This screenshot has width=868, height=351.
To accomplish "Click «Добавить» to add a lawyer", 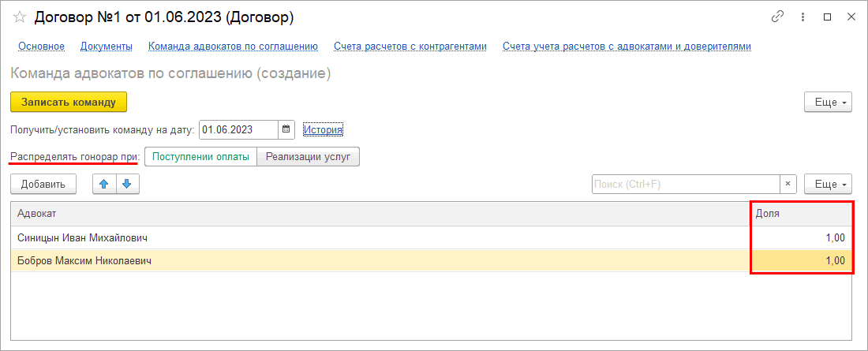I will tap(43, 184).
